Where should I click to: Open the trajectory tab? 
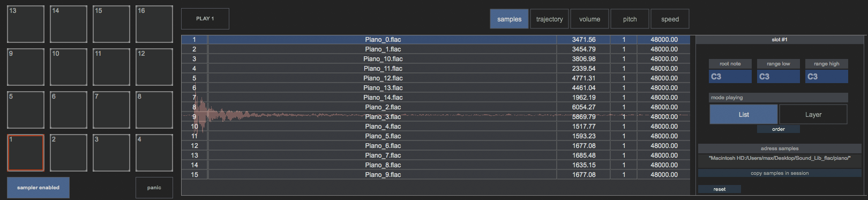tap(549, 19)
